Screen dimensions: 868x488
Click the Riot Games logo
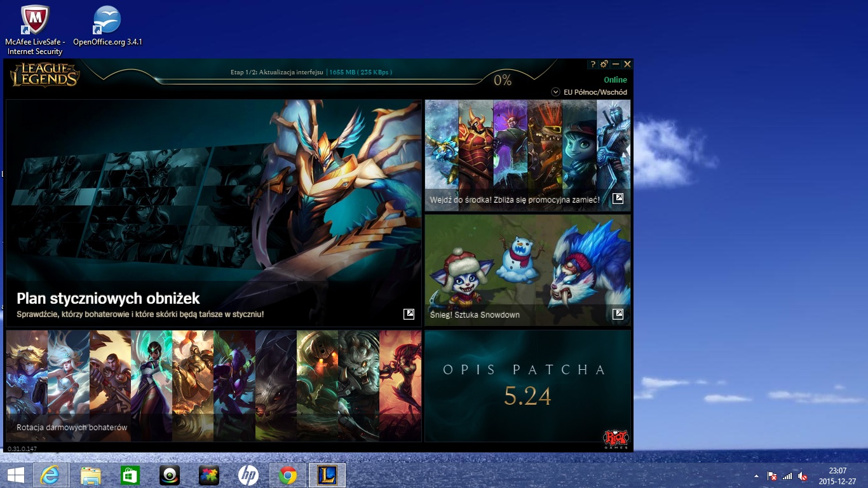(616, 439)
